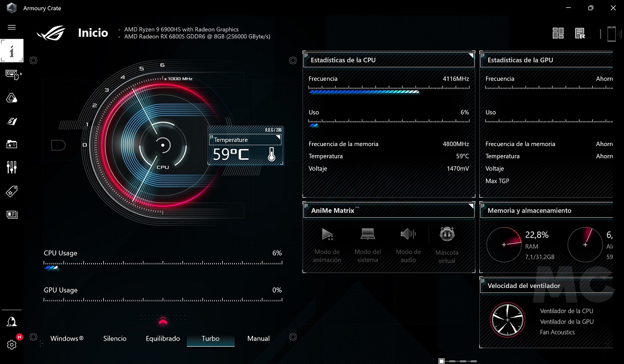
Task: Switch to the Equilibrado operating mode
Action: pyautogui.click(x=163, y=338)
